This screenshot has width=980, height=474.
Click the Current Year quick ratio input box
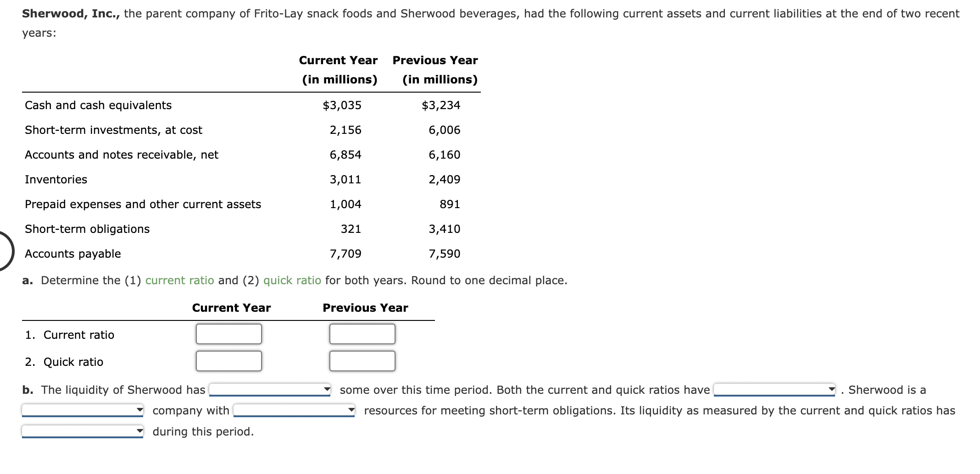pos(228,361)
